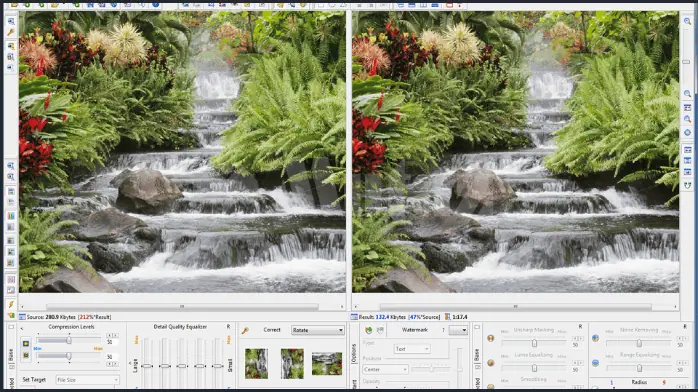This screenshot has height=392, width=698.
Task: Click the 1:17.4 ratio text
Action: [x=460, y=317]
